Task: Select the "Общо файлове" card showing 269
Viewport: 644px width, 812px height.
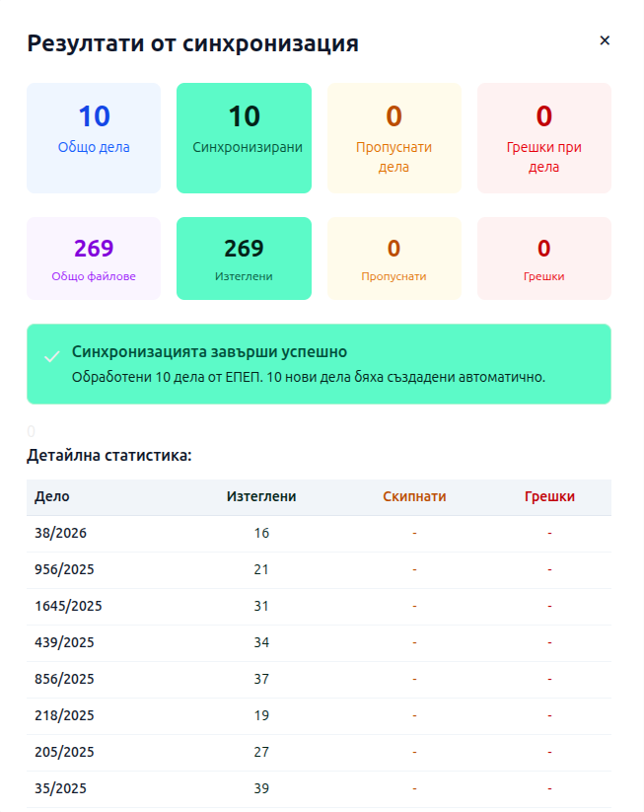Action: point(94,258)
